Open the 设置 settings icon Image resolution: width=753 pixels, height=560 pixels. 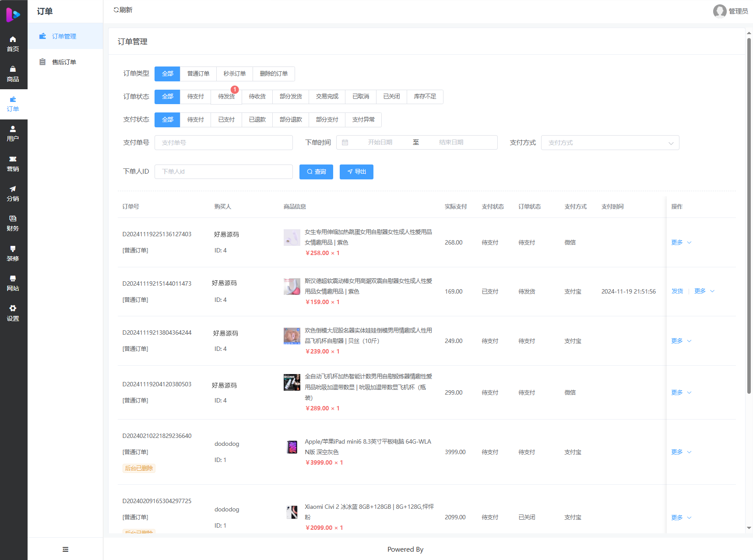point(13,311)
